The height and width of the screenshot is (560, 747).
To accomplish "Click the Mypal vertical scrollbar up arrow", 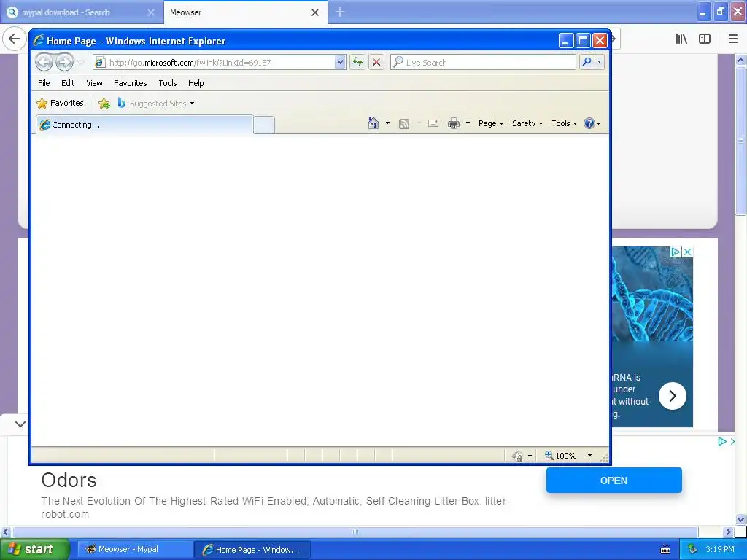I will 740,60.
